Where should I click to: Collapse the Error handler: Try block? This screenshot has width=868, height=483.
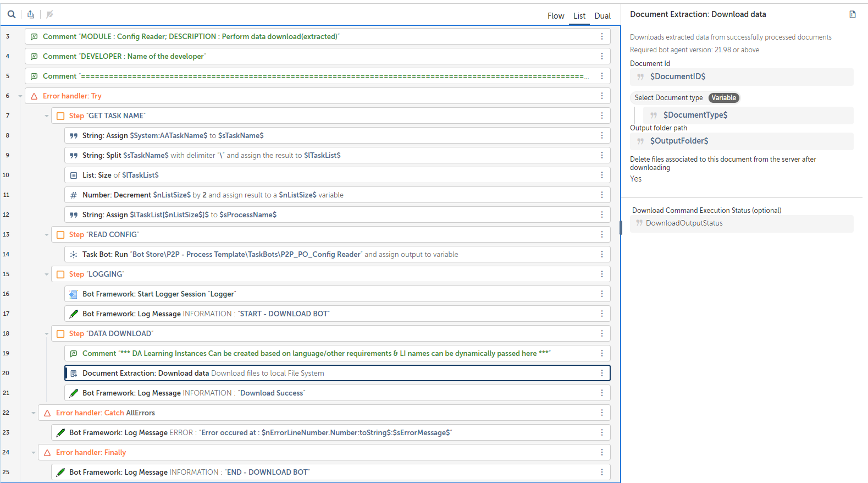pyautogui.click(x=20, y=96)
